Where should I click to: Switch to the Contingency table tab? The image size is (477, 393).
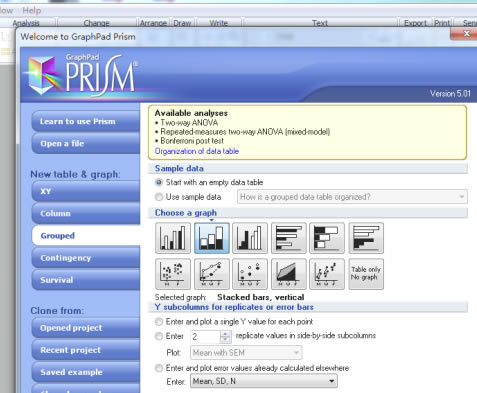[86, 258]
